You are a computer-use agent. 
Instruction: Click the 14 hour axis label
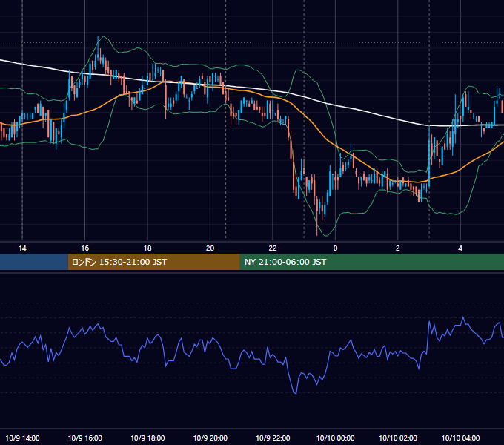click(22, 248)
